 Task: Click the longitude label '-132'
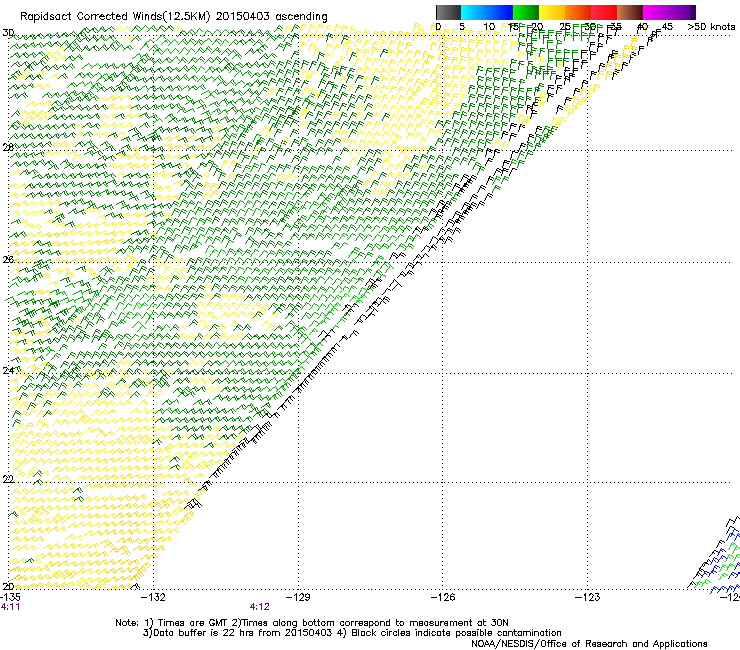point(154,597)
